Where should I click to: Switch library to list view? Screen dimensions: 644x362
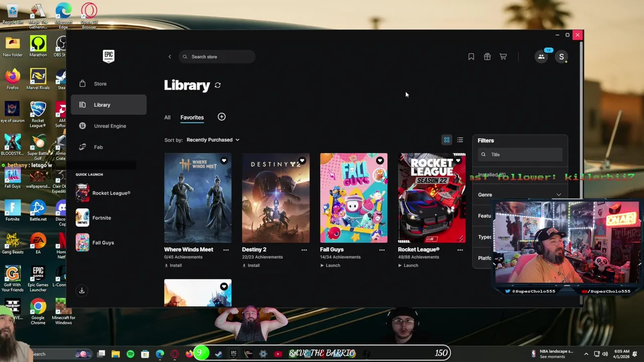coord(460,140)
